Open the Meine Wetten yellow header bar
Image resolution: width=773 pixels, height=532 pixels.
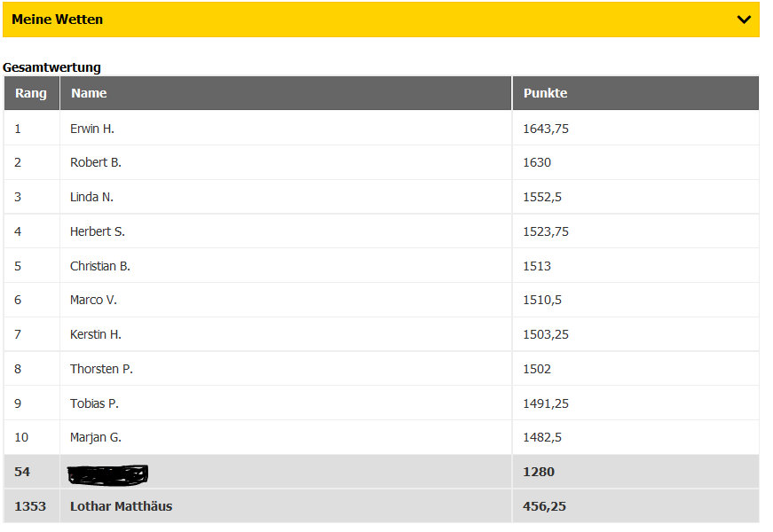pyautogui.click(x=381, y=20)
